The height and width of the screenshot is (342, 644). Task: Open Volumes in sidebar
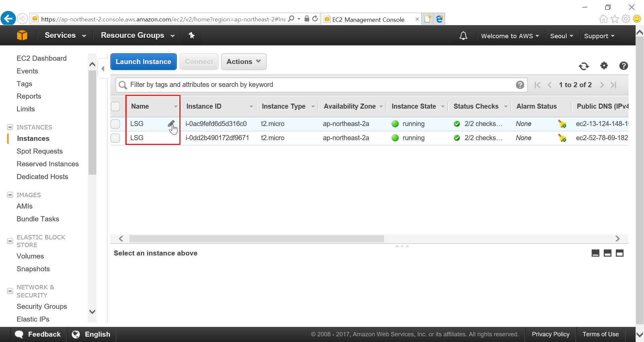click(x=30, y=256)
